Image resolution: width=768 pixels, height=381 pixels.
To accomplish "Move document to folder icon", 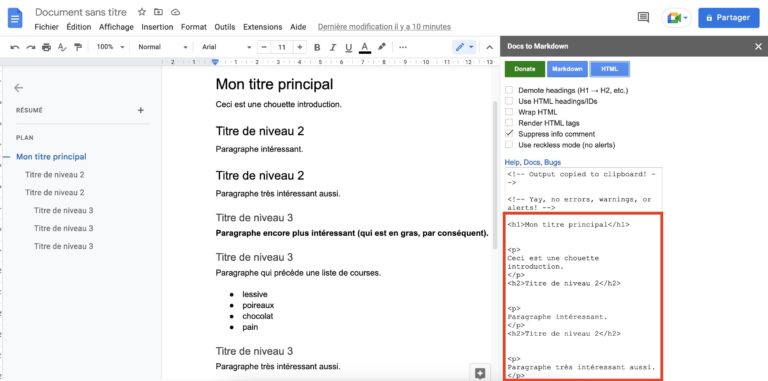I will [158, 12].
